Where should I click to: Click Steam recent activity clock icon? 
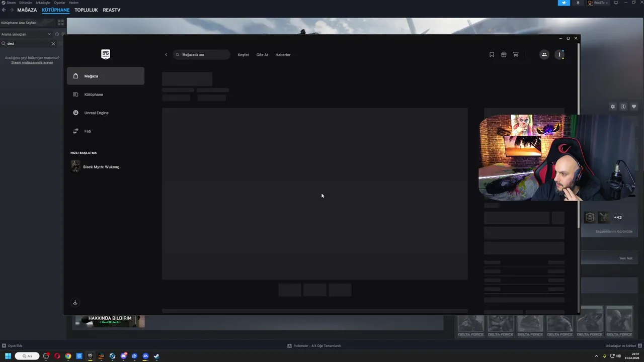(57, 34)
